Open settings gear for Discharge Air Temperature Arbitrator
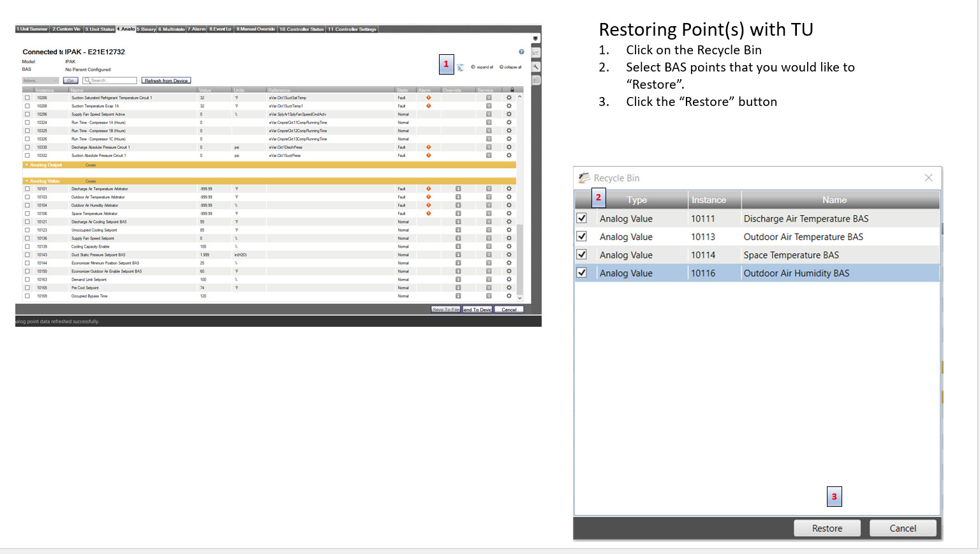Screen dimensions: 980x554 pyautogui.click(x=509, y=189)
